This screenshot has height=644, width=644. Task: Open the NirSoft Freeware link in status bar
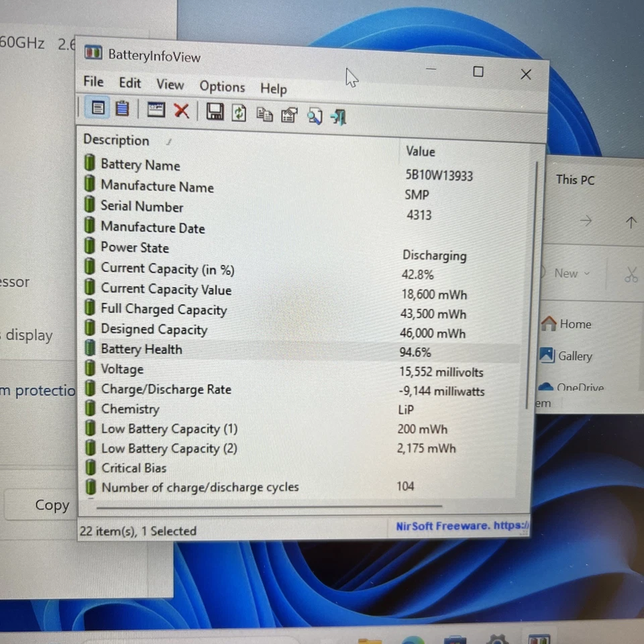pos(462,526)
